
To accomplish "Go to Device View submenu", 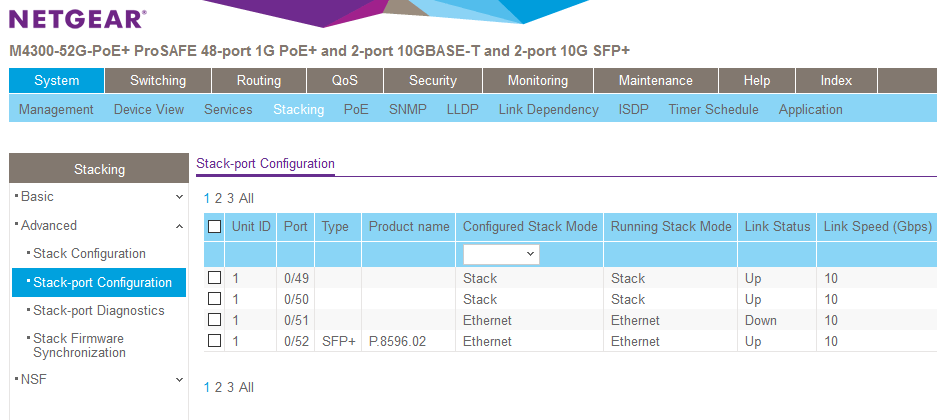I will pyautogui.click(x=149, y=109).
